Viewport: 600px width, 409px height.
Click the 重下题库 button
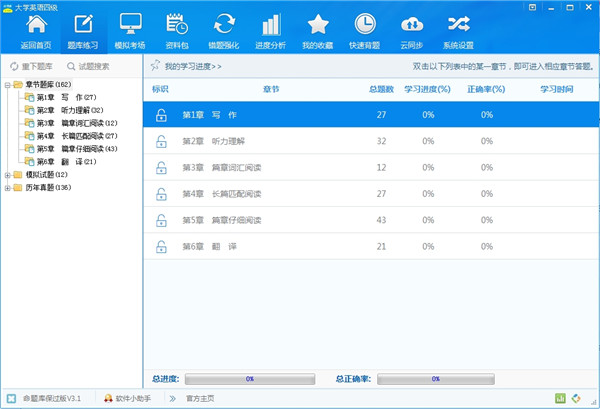tap(31, 67)
